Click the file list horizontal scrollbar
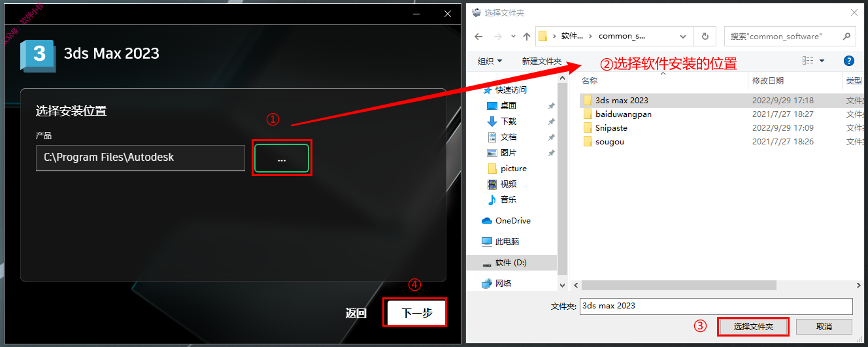 pyautogui.click(x=678, y=285)
